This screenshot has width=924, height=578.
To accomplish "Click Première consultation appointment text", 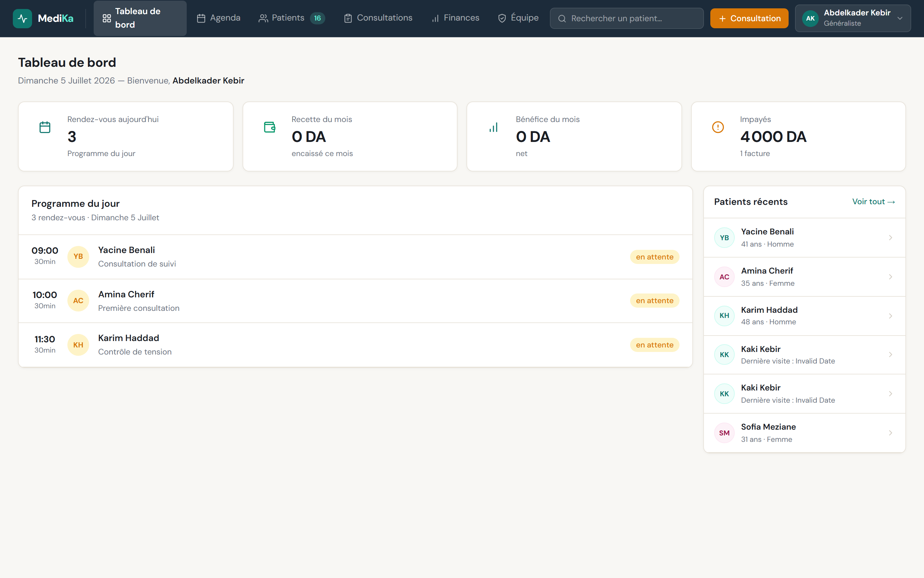I will click(x=139, y=308).
